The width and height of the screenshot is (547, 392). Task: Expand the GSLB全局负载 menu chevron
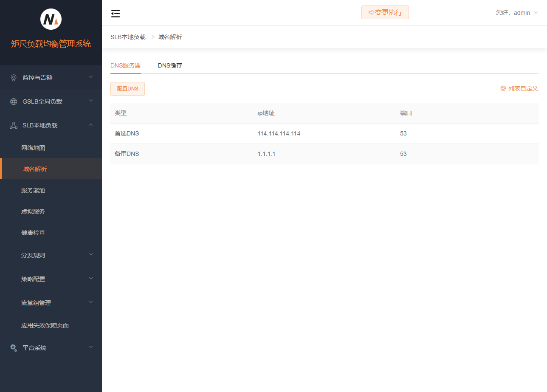click(x=90, y=101)
